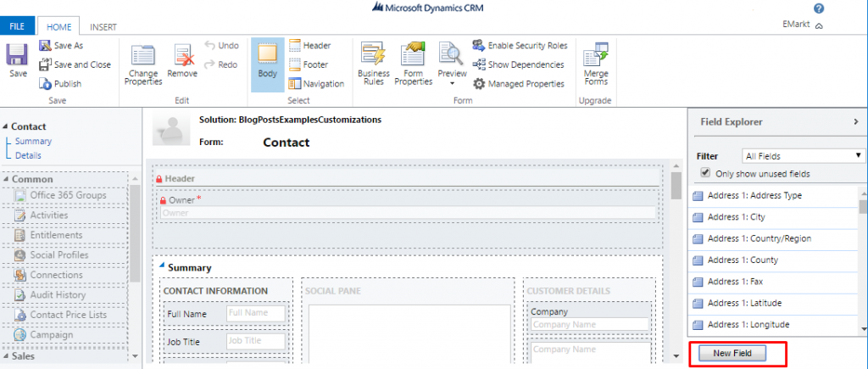Viewport: 868px width, 369px height.
Task: Go to Summary in Contact tree
Action: pos(33,141)
